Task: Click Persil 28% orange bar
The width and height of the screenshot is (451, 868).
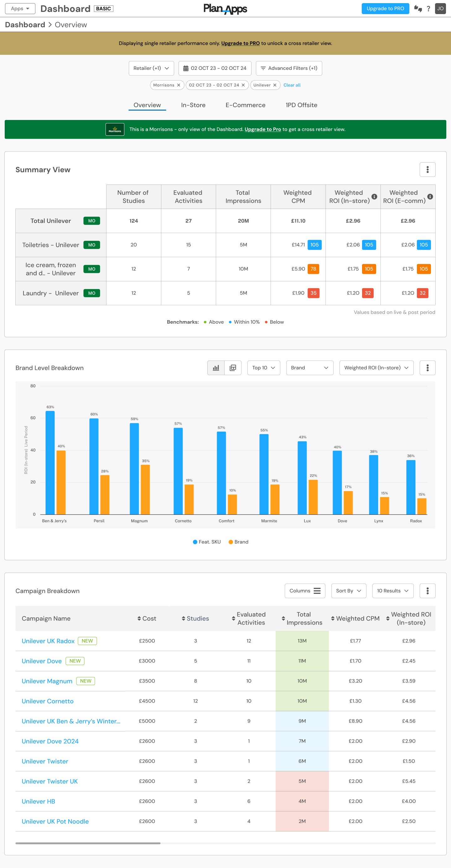Action: point(105,495)
